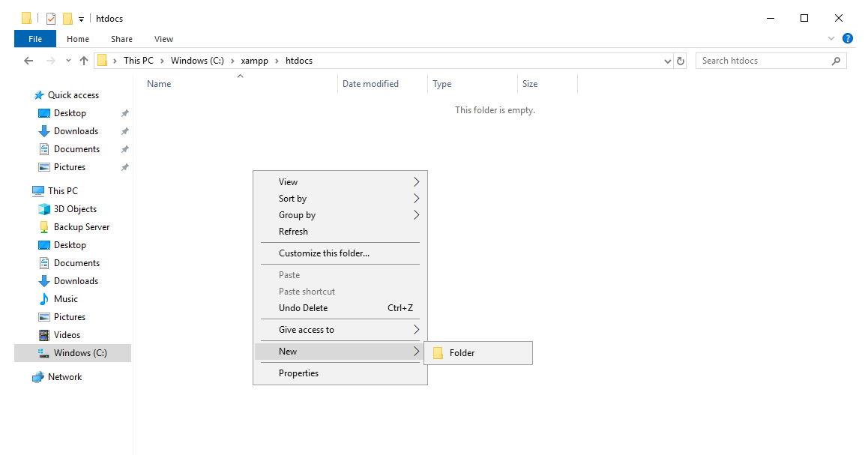This screenshot has width=868, height=455.
Task: Open the Recent locations dropdown arrow
Action: 68,61
